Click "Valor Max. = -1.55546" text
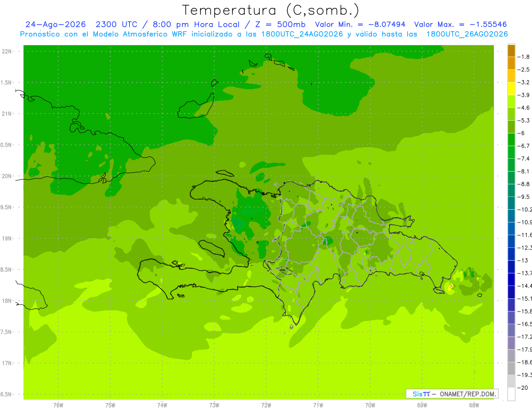The image size is (532, 411). (x=461, y=25)
